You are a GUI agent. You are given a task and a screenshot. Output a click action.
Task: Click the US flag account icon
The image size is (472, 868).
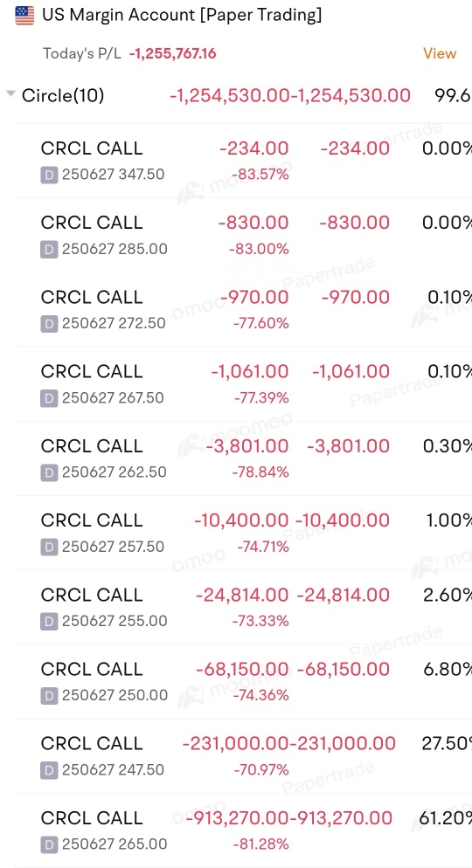(24, 16)
